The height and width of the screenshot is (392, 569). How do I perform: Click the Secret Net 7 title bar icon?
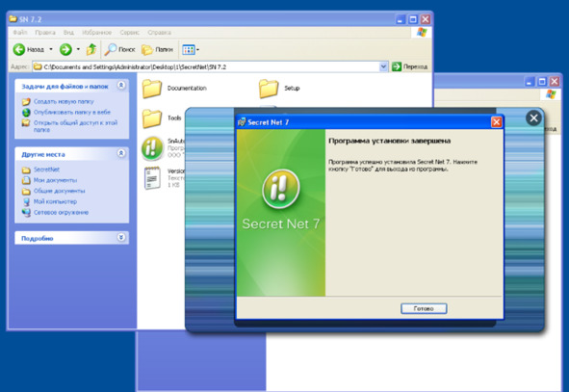pos(242,122)
